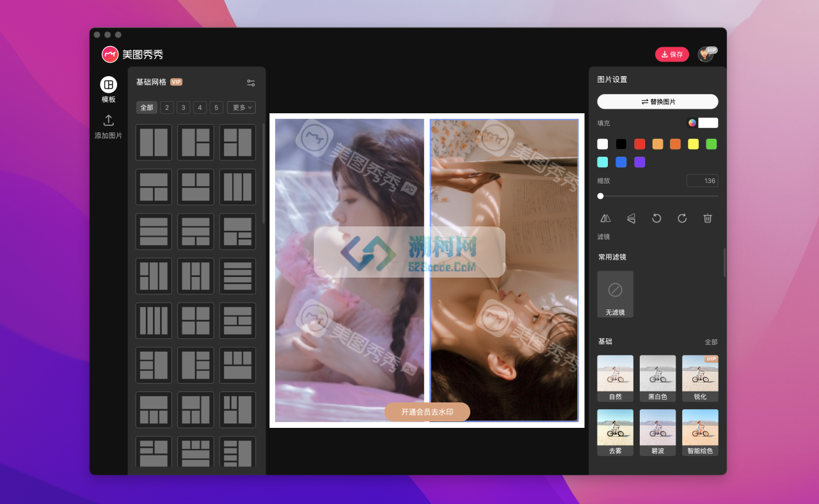Click 开通会员去水印 button

pyautogui.click(x=427, y=412)
